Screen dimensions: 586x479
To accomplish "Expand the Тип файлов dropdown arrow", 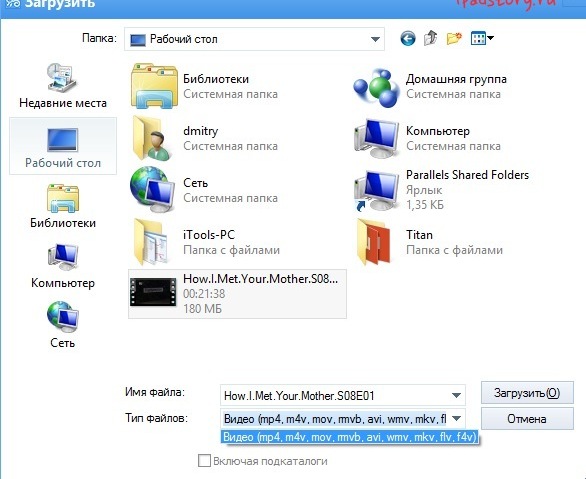I will [456, 418].
